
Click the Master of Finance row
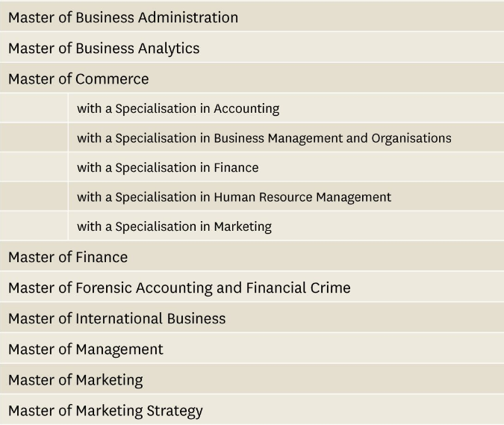coord(68,258)
